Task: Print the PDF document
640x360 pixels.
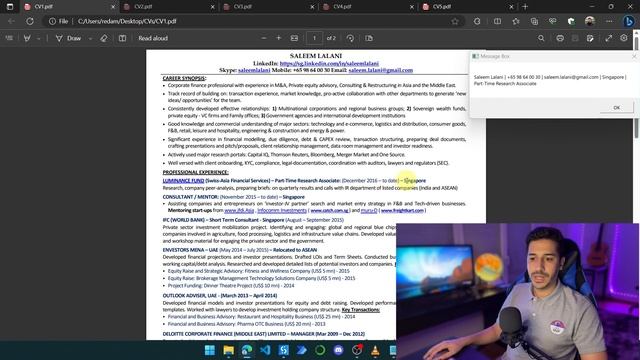Action: click(560, 38)
